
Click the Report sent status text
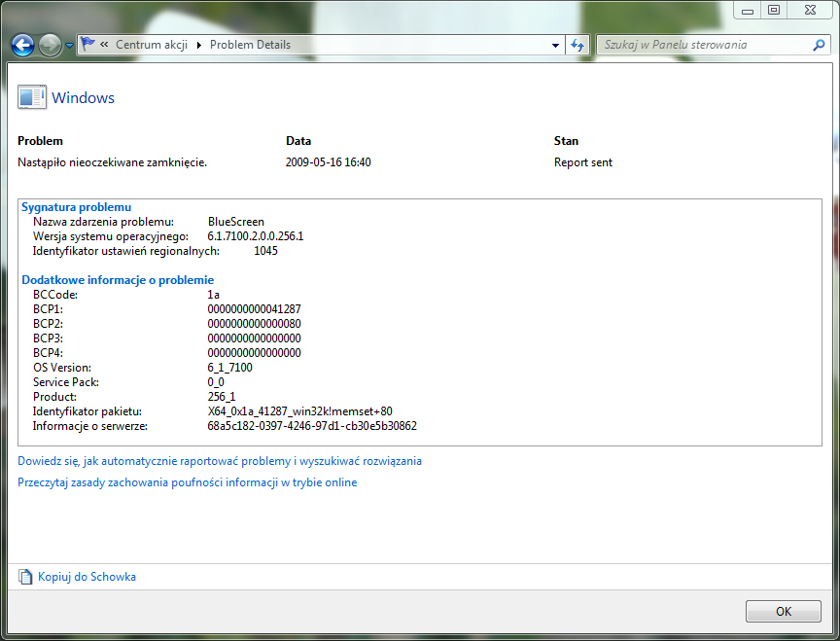click(x=583, y=162)
